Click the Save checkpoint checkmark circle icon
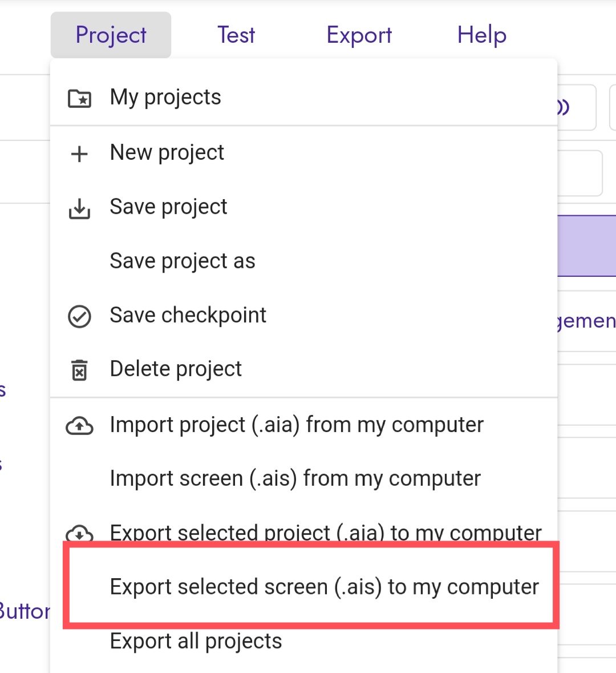 pos(79,317)
